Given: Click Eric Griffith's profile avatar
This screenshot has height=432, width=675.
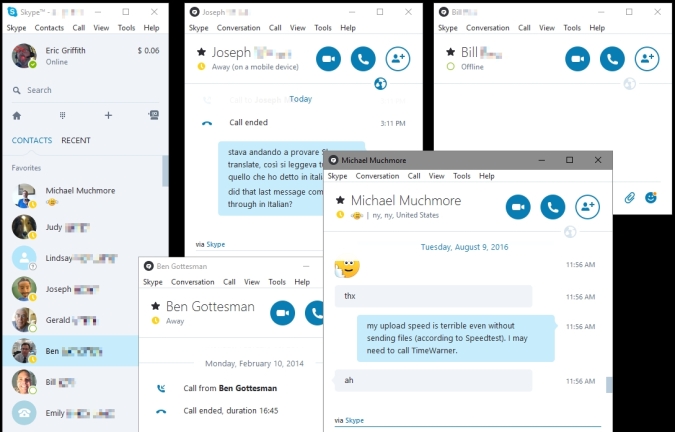Looking at the screenshot, I should pos(24,56).
